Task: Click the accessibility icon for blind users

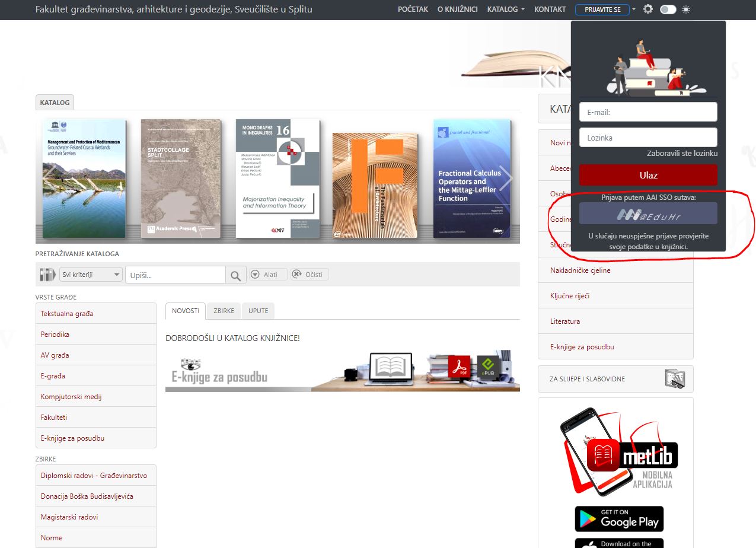Action: pyautogui.click(x=675, y=378)
